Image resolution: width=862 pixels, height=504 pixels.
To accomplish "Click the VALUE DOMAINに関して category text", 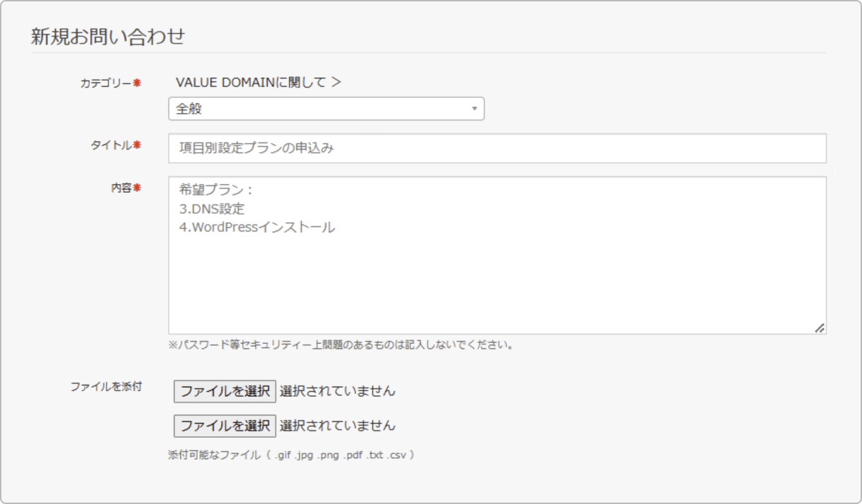I will click(x=250, y=83).
